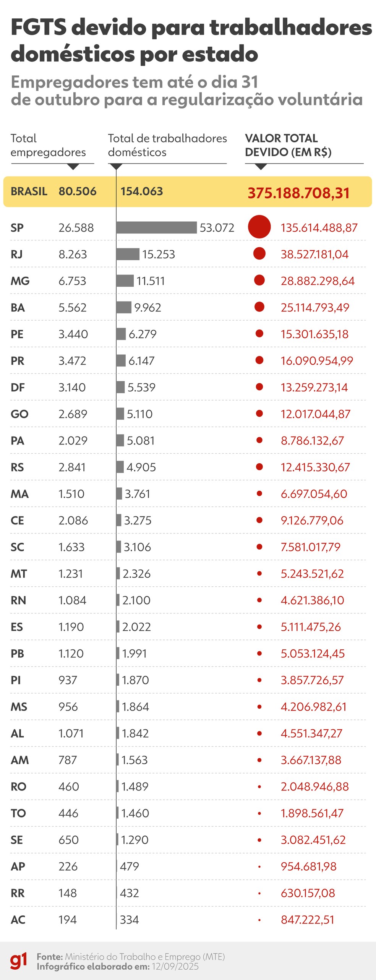Click the red dot in PR row
This screenshot has width=376, height=980.
coord(259,360)
